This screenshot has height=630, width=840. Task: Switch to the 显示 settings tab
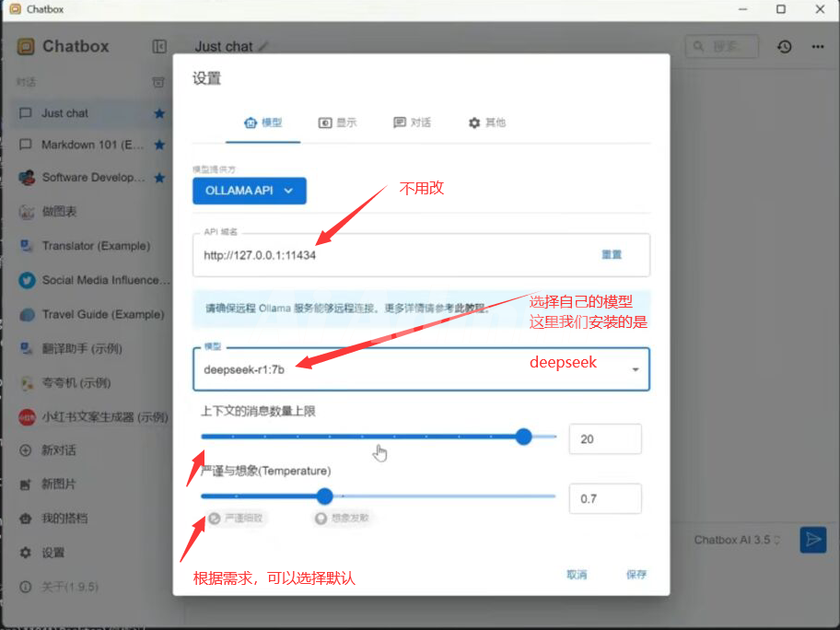[x=337, y=122]
